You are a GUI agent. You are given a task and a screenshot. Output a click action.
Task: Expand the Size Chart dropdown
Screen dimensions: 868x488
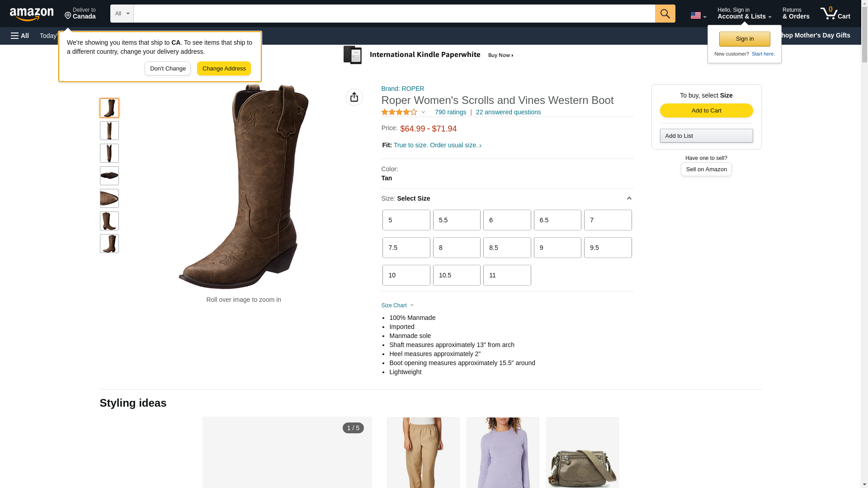pyautogui.click(x=397, y=305)
